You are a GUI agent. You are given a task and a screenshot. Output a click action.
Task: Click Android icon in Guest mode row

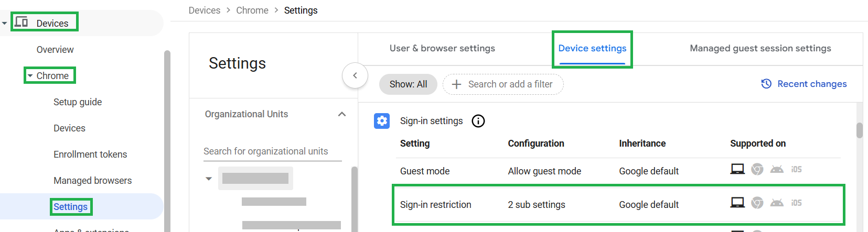(777, 169)
